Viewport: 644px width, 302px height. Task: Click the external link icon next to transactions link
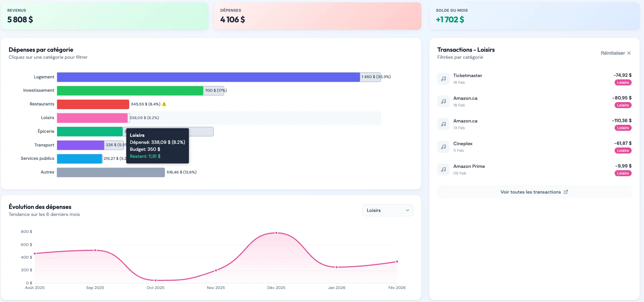pyautogui.click(x=566, y=192)
